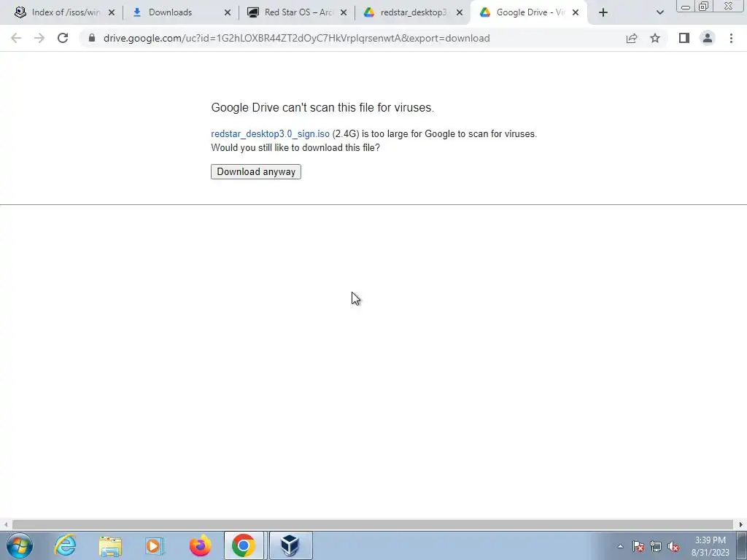Close the Index of /isos tab

pyautogui.click(x=112, y=13)
